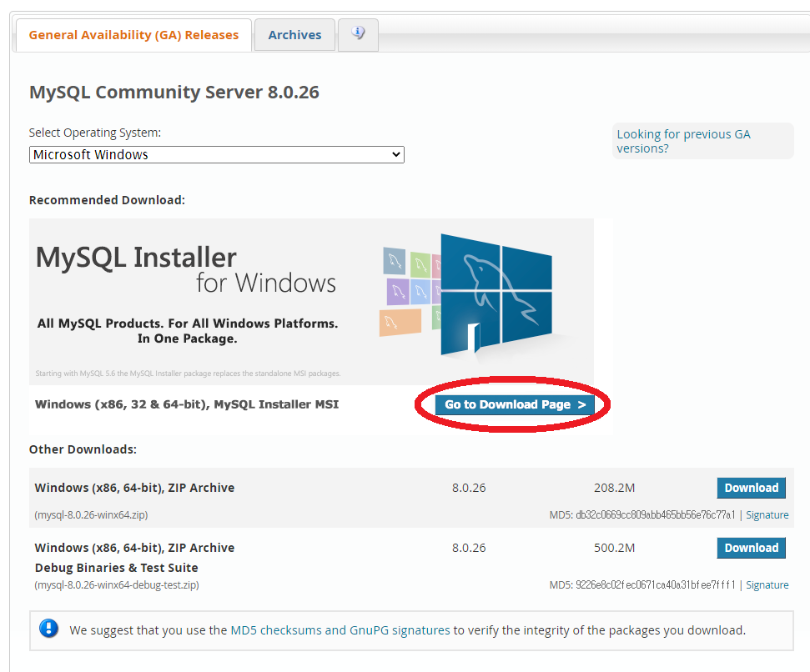Open Signature link for mysql-8.0.26-winx64.zip
810x672 pixels.
click(767, 515)
